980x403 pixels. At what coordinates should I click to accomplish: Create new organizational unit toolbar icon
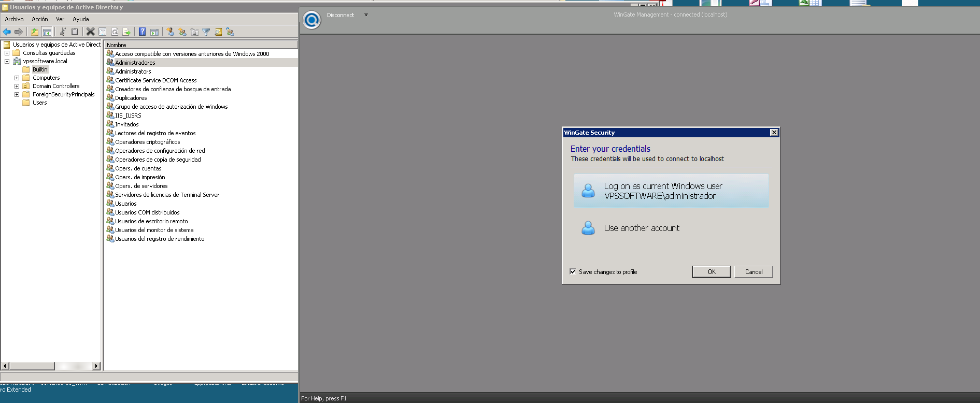coord(194,32)
